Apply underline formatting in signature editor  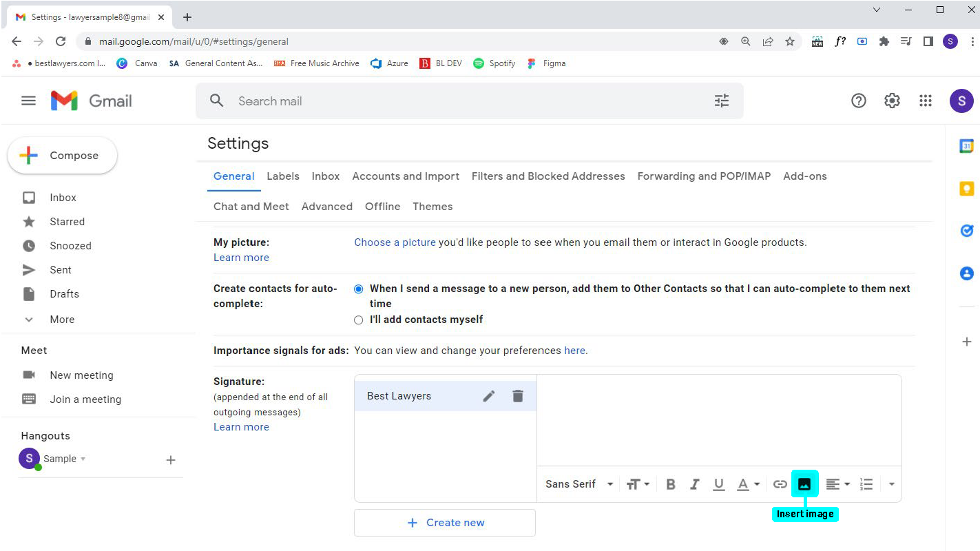[718, 484]
